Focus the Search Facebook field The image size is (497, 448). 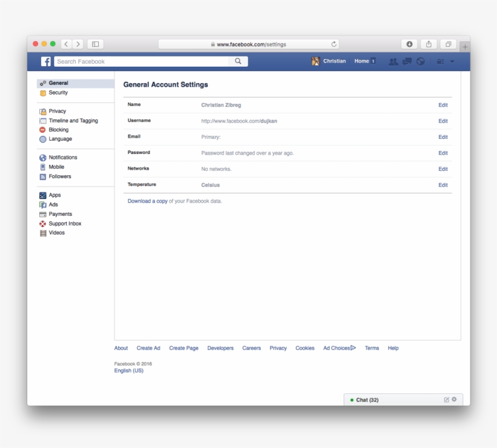(x=141, y=61)
